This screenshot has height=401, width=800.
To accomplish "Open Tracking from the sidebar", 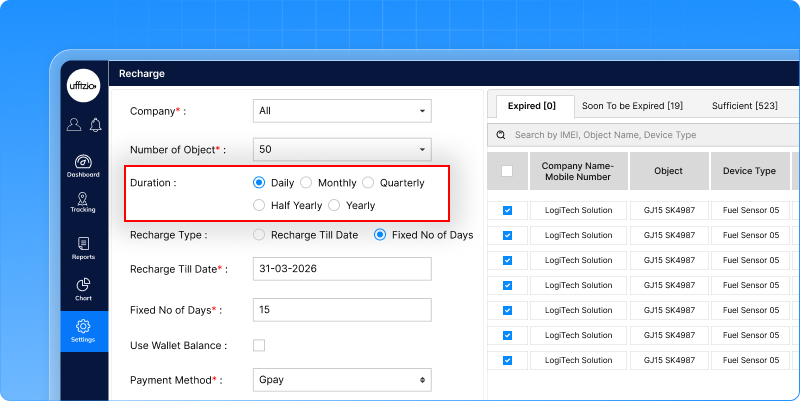I will click(83, 203).
